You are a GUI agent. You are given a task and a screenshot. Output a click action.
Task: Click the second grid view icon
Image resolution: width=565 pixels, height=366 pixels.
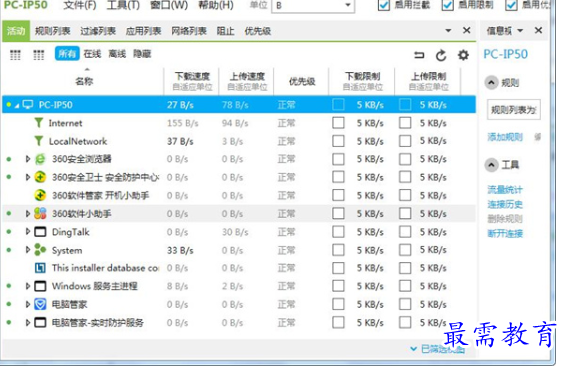coord(39,55)
